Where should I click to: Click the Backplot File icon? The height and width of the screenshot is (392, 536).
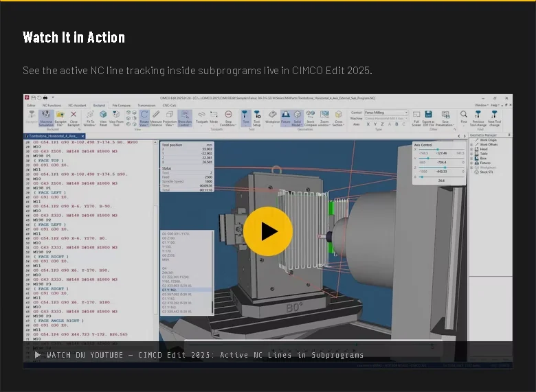coord(60,118)
